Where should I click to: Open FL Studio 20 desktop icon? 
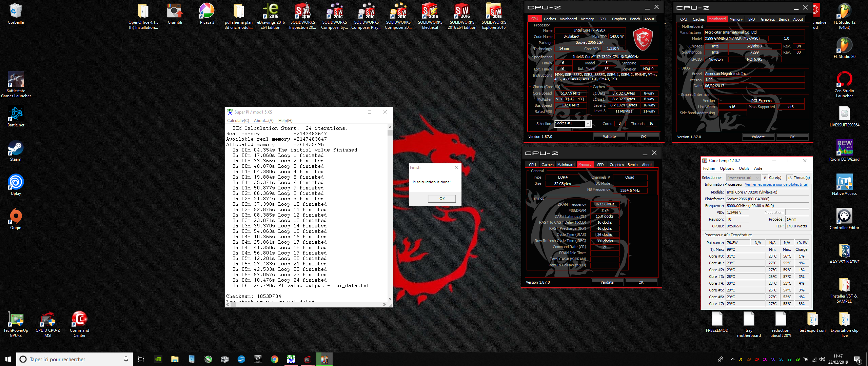click(x=844, y=48)
